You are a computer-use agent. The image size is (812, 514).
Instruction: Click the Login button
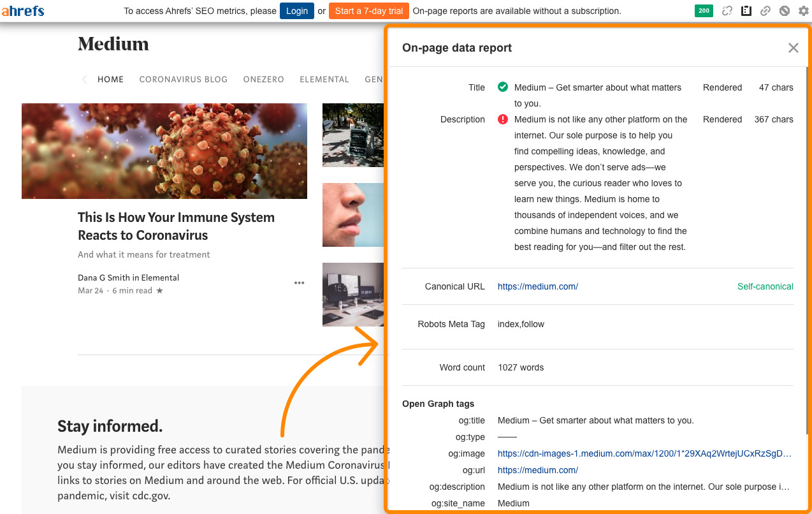click(x=296, y=11)
